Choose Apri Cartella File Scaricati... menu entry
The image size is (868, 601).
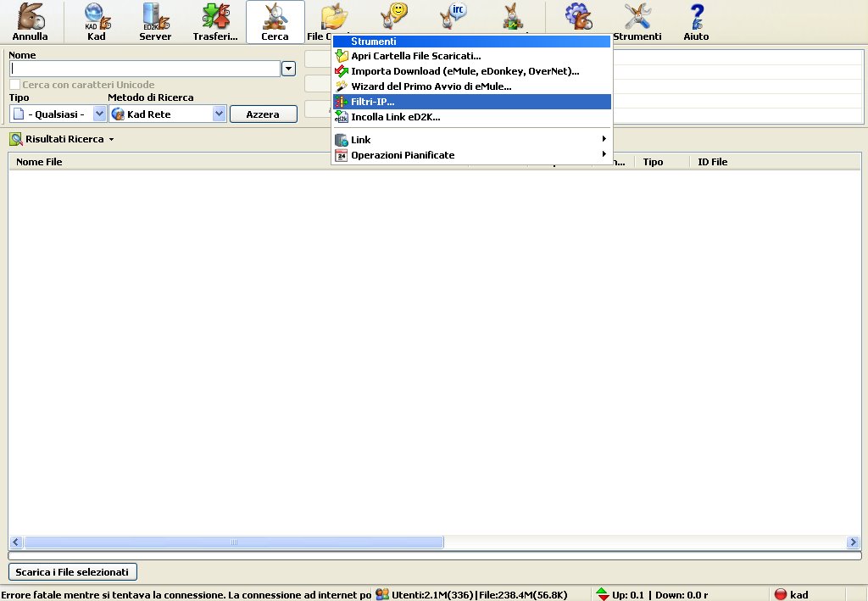coord(471,56)
